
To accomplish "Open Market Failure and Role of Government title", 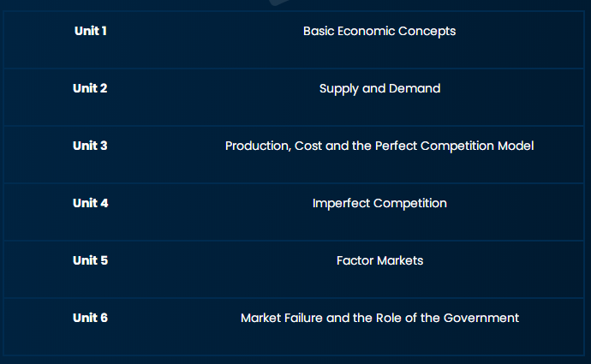I will tap(380, 318).
